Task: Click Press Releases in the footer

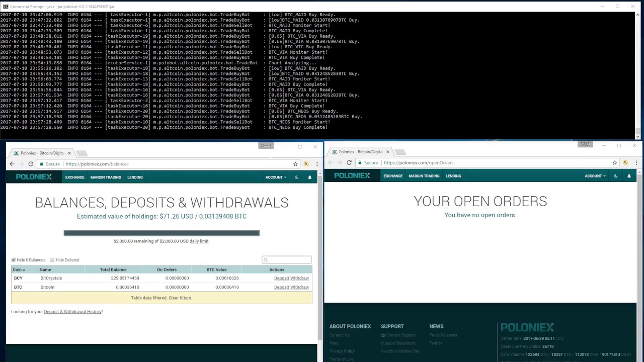Action: point(443,335)
